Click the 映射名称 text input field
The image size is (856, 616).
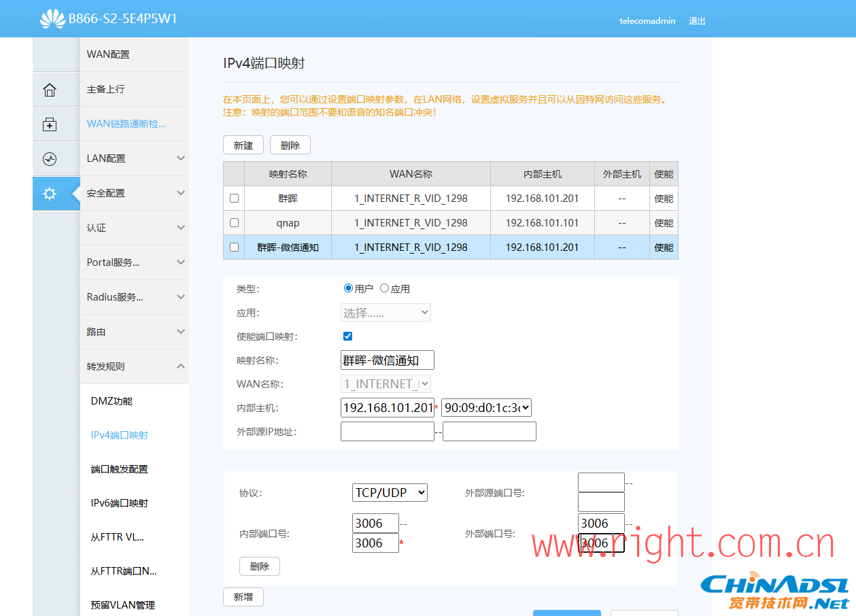click(x=387, y=360)
